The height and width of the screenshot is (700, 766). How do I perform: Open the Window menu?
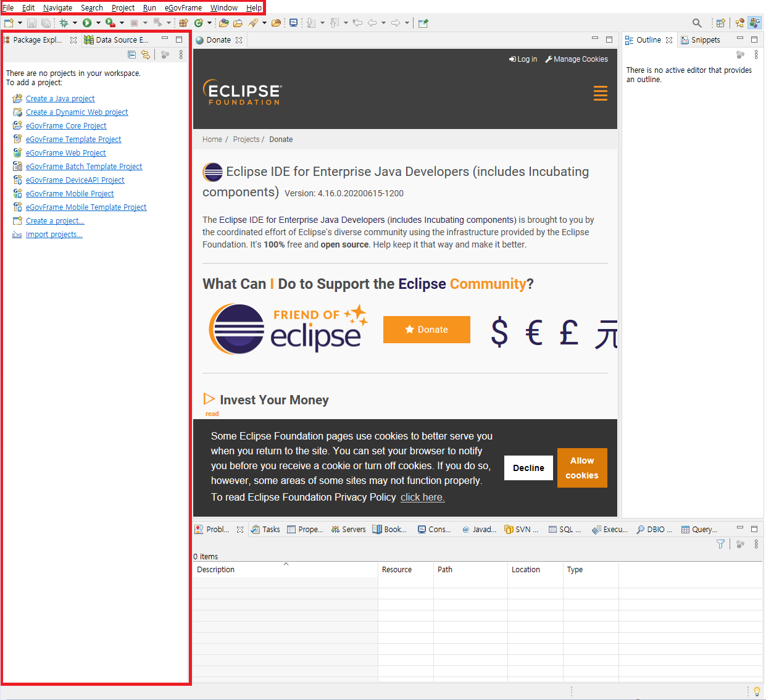click(224, 8)
